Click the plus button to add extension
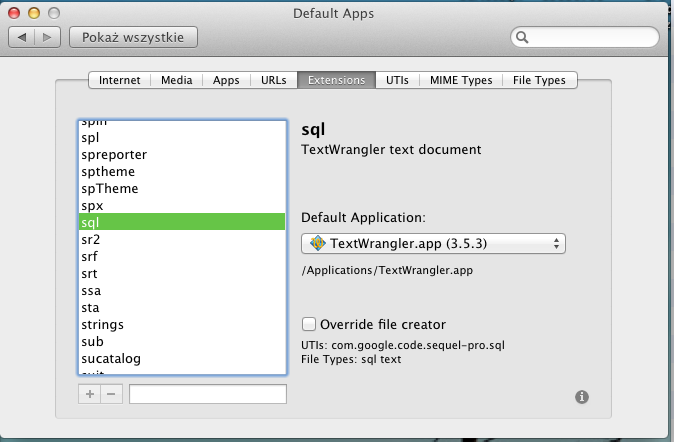 [x=90, y=394]
